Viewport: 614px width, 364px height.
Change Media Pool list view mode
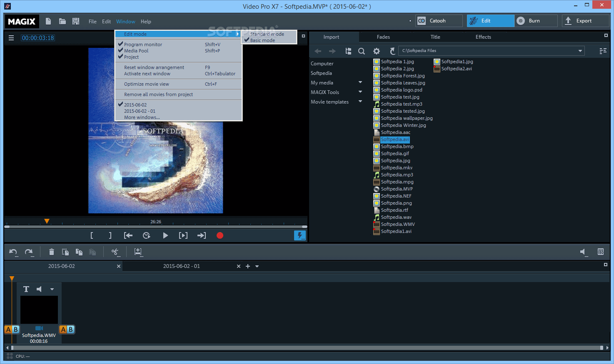coord(603,51)
